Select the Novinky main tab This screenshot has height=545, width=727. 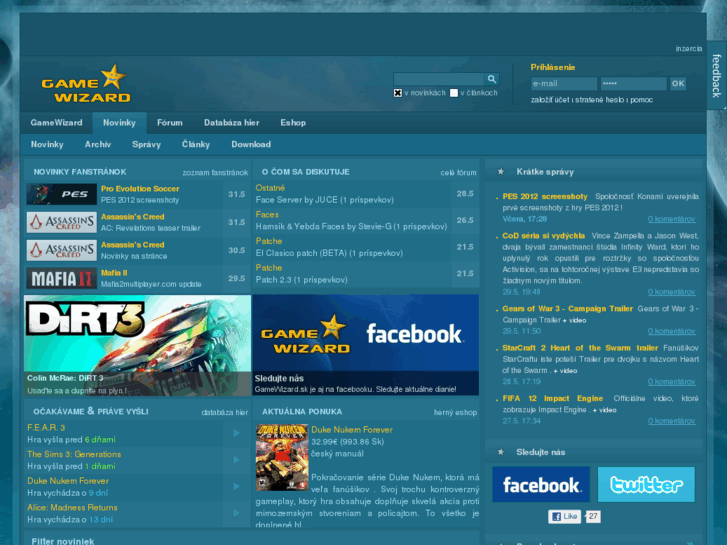[x=119, y=123]
